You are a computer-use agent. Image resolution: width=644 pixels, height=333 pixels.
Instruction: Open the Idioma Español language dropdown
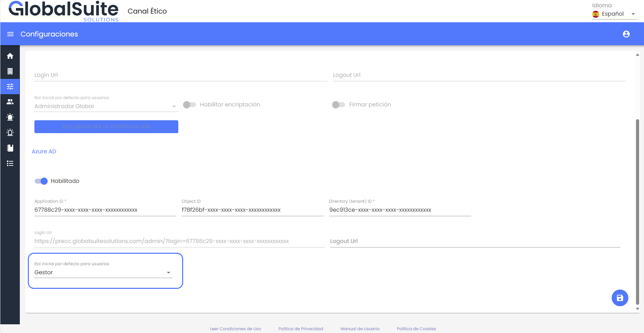click(614, 14)
